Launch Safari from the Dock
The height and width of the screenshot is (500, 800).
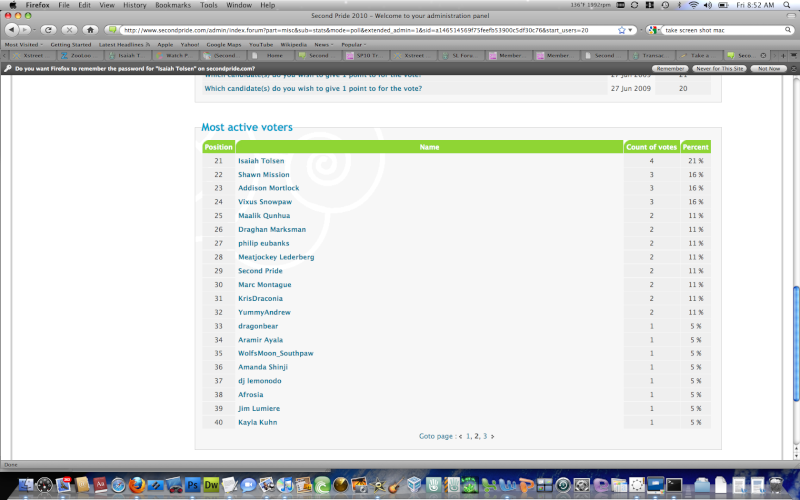click(118, 485)
